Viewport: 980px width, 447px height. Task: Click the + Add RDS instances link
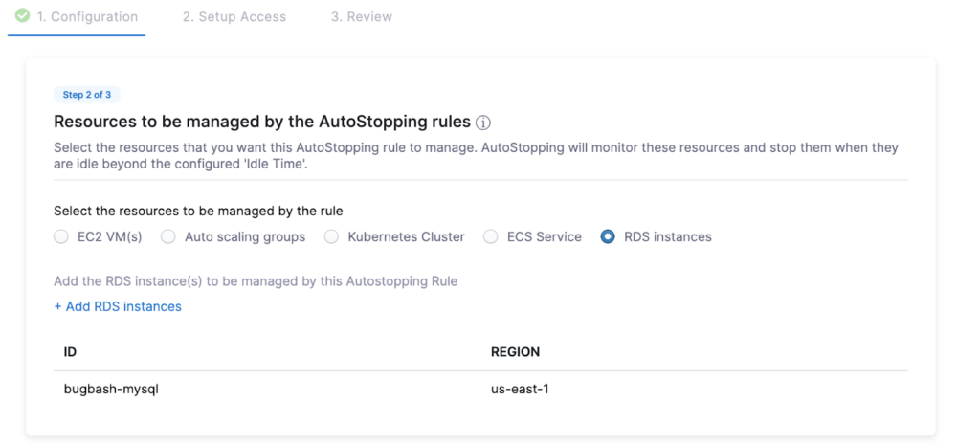(118, 306)
